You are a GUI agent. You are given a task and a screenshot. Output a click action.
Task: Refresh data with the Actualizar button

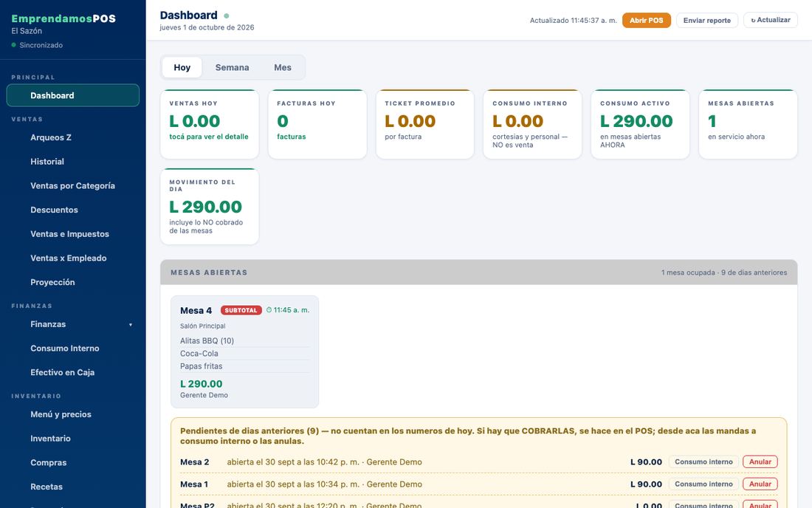[x=771, y=20]
